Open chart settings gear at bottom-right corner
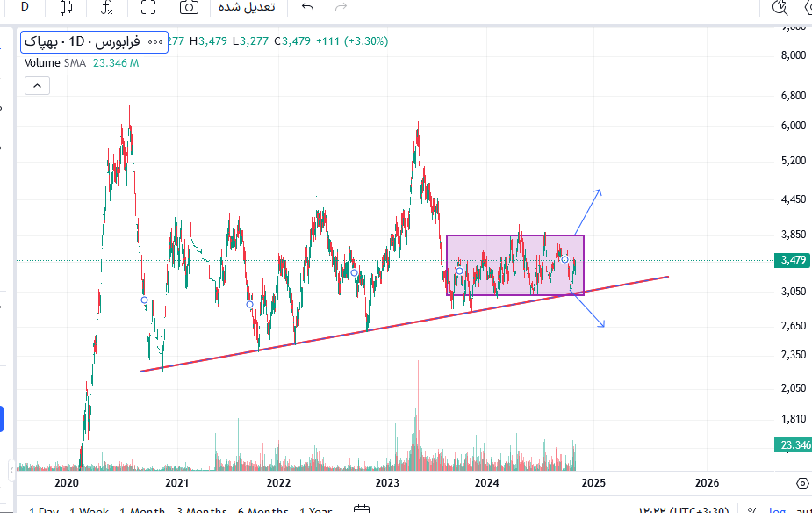 click(x=802, y=483)
